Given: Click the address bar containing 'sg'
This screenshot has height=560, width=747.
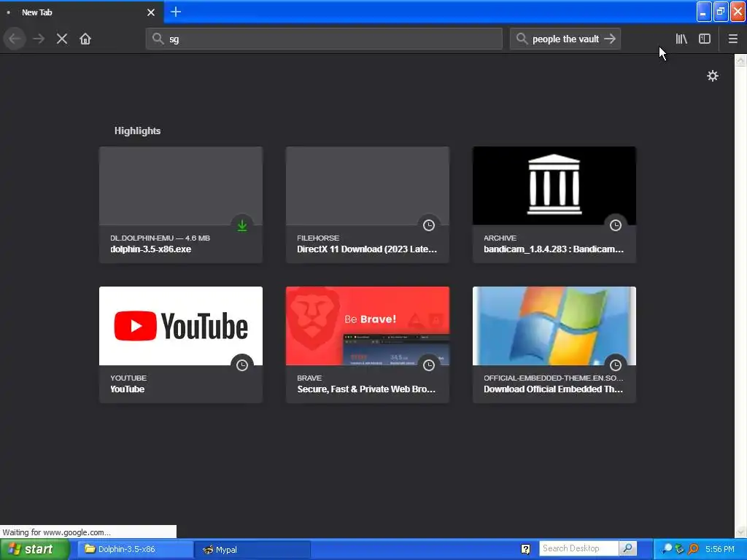Looking at the screenshot, I should (x=324, y=39).
